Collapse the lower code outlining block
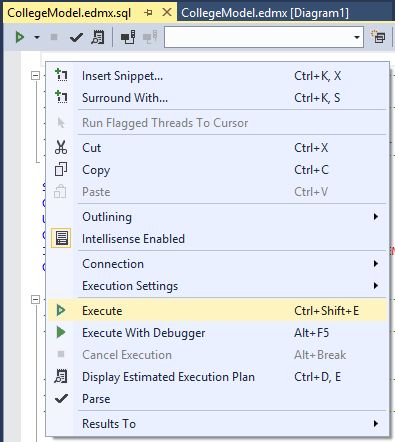The image size is (395, 442). pyautogui.click(x=35, y=299)
